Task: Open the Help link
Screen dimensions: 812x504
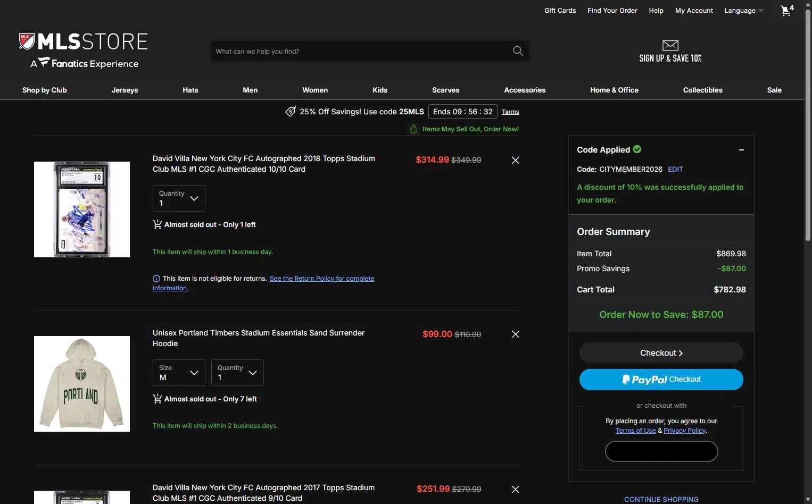Action: pyautogui.click(x=656, y=11)
